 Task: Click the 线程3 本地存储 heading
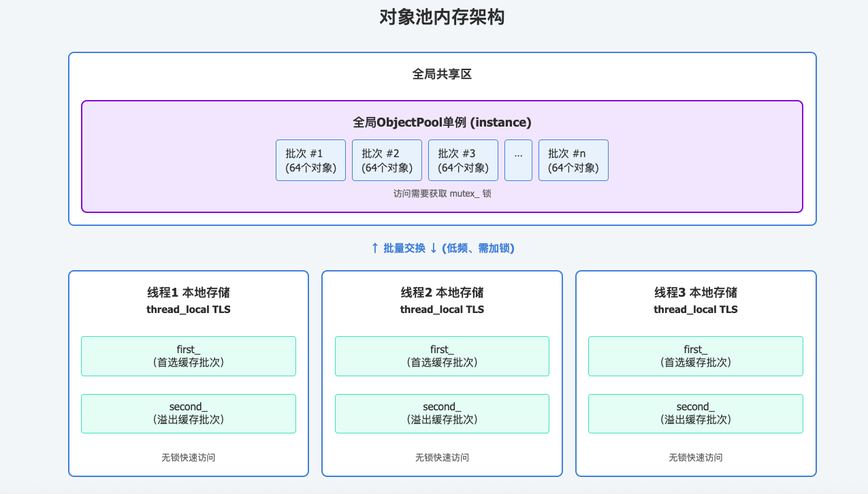[696, 293]
